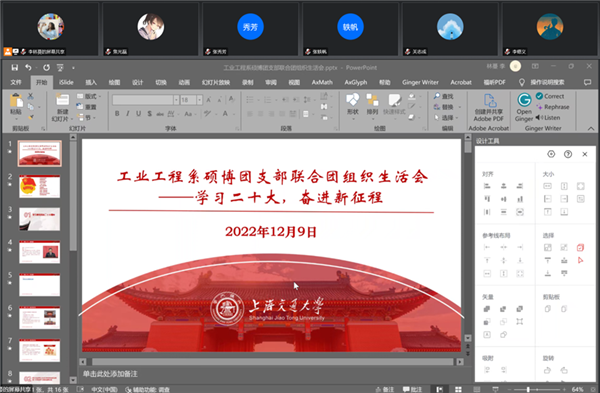Cut the selection with the scissors icon
Image resolution: width=600 pixels, height=393 pixels.
(31, 96)
